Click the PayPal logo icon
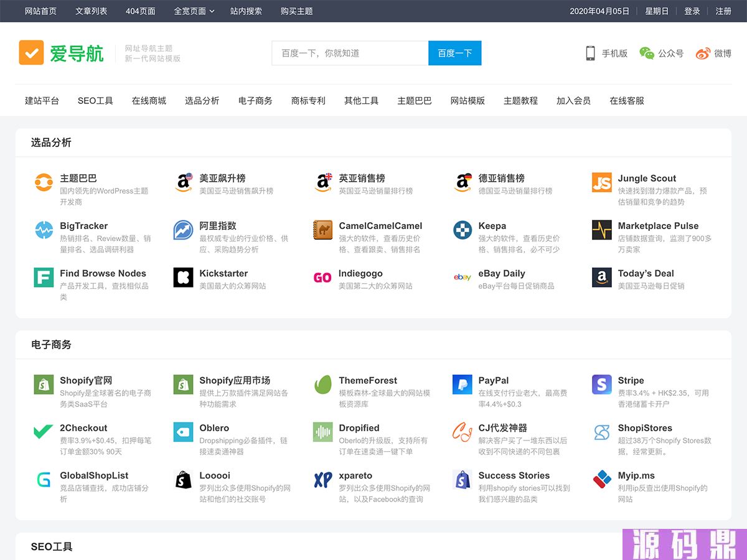The image size is (747, 560). (462, 385)
